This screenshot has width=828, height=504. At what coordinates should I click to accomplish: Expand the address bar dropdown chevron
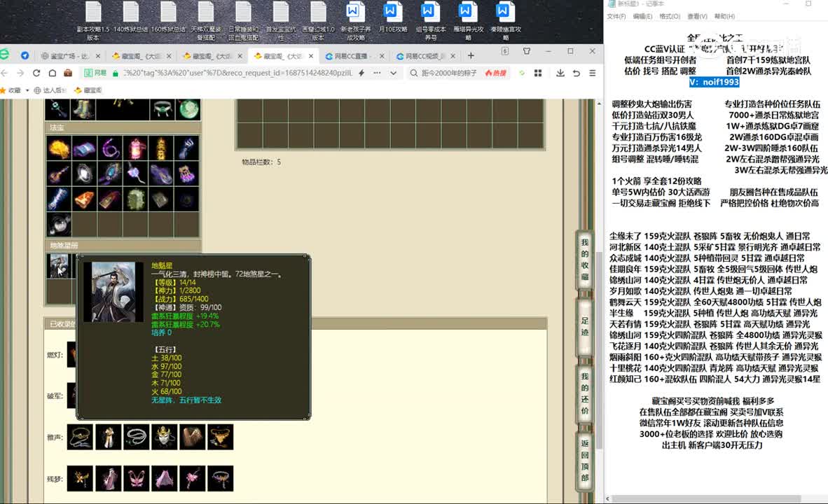[x=394, y=73]
